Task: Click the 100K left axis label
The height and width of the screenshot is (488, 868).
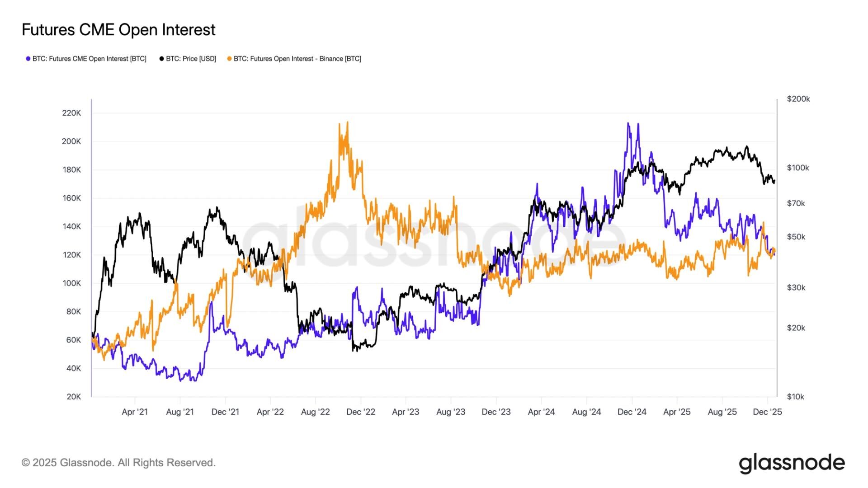Action: 71,283
